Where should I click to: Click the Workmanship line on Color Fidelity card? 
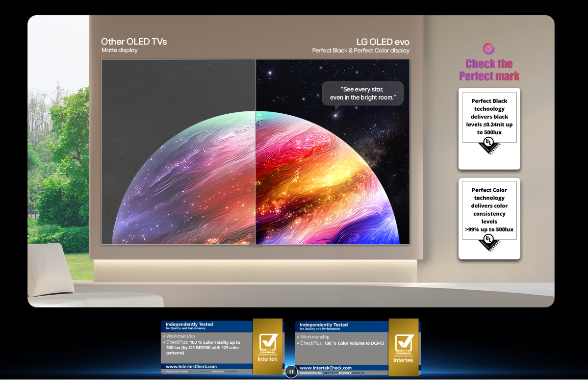click(x=179, y=336)
